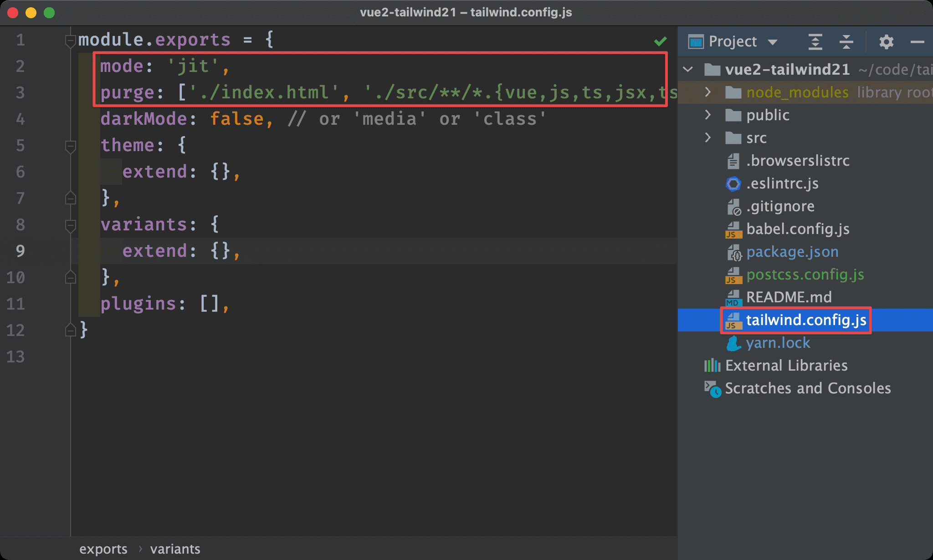Viewport: 933px width, 560px height.
Task: Collapse the vue2-tailwind21 root folder
Action: click(x=688, y=69)
